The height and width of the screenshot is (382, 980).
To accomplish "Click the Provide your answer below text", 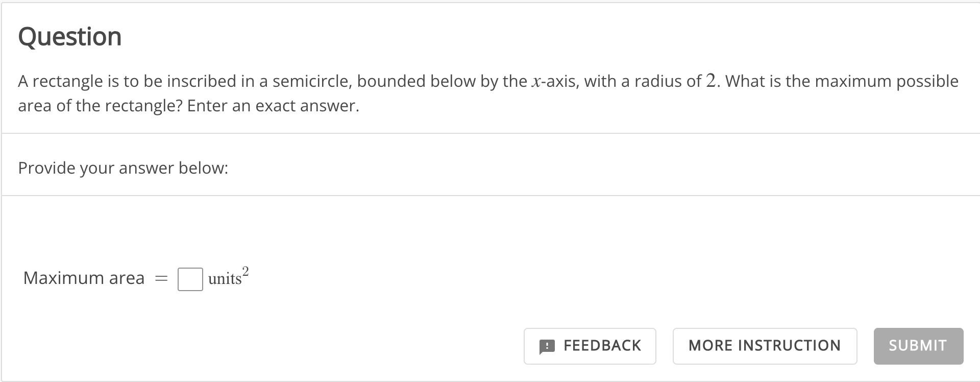I will 123,168.
